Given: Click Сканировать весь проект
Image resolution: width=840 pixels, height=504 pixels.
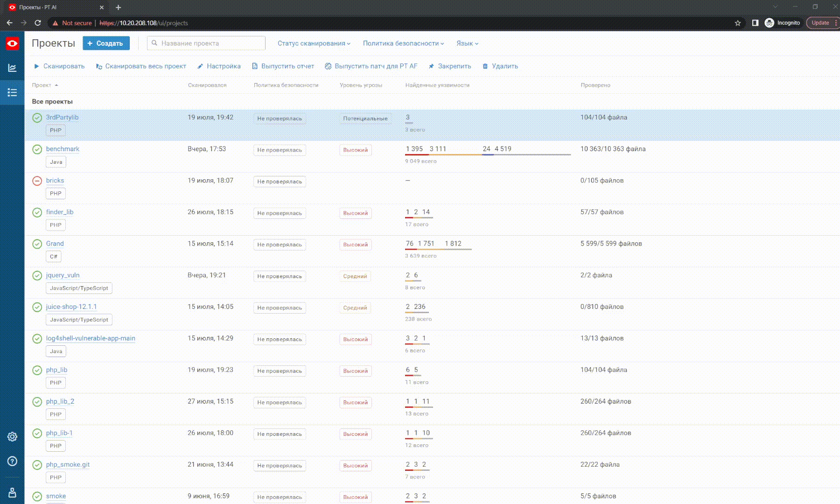Looking at the screenshot, I should click(141, 66).
